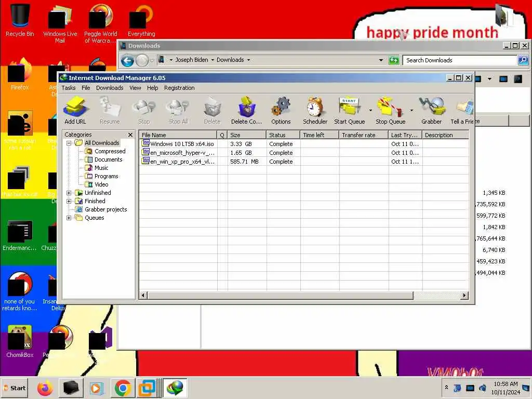Select Windows 10 LTSB x64.iso row
This screenshot has width=532, height=399.
(303, 144)
